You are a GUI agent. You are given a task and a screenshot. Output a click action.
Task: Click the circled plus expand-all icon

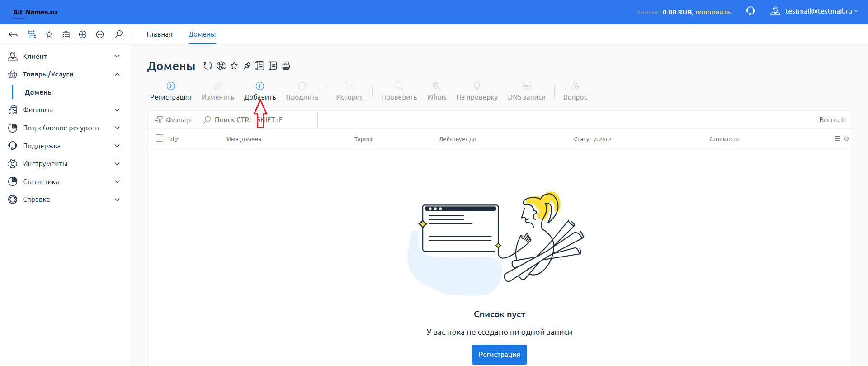pos(83,34)
